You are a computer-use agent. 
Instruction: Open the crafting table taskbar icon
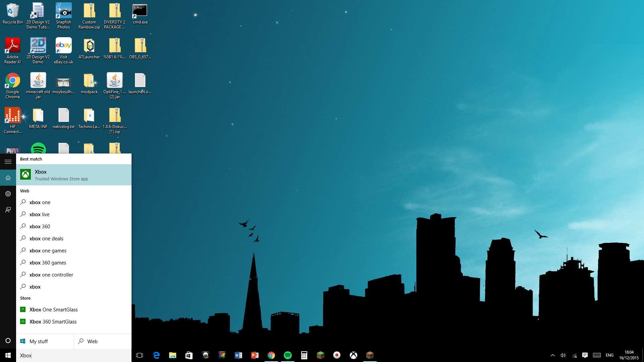click(370, 355)
